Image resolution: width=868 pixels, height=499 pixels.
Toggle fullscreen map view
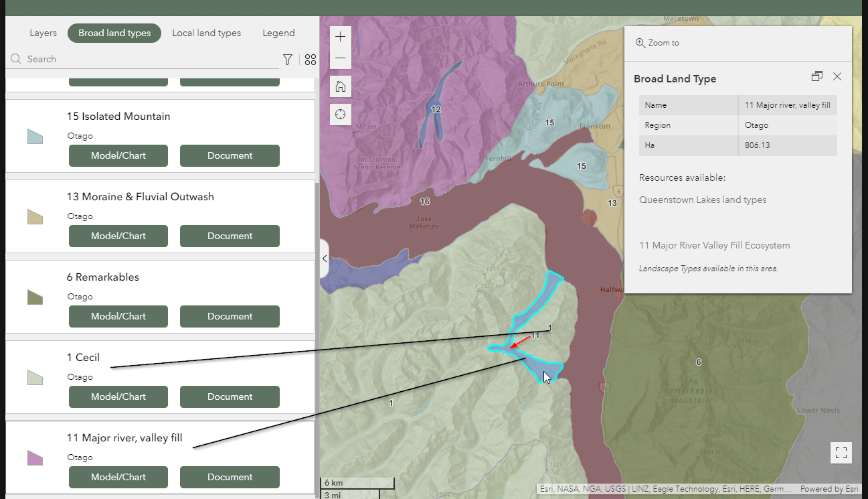pos(841,453)
